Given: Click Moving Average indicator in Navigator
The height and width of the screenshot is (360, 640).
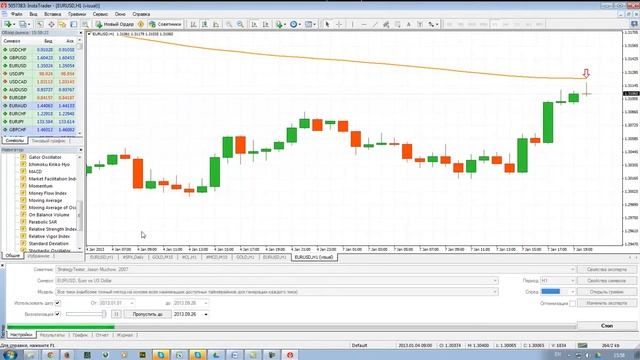Looking at the screenshot, I should click(45, 200).
